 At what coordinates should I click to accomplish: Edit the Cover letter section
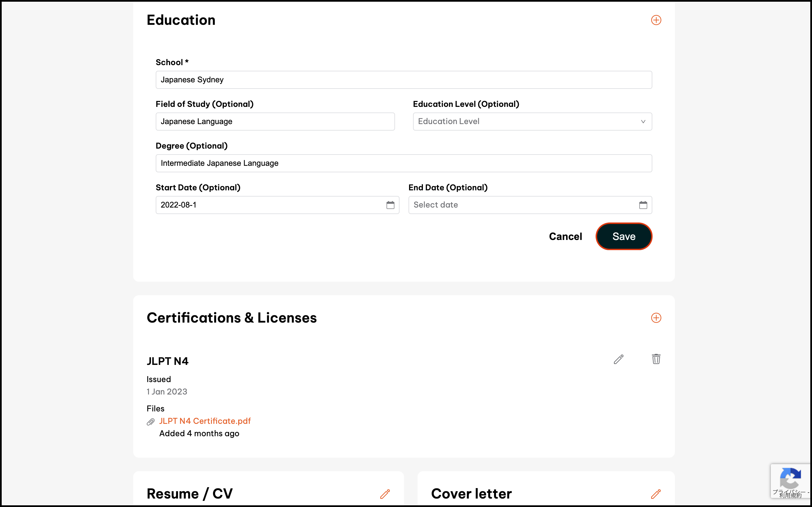[655, 493]
